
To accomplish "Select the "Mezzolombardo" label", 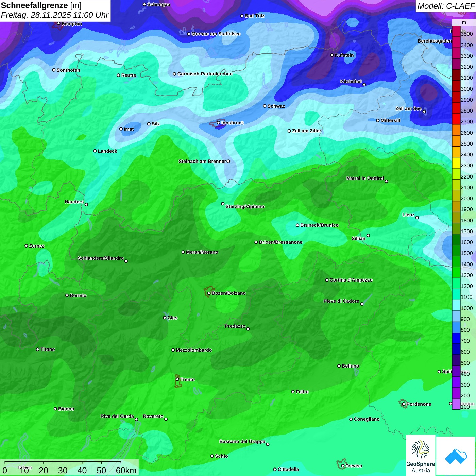I will 194,350.
